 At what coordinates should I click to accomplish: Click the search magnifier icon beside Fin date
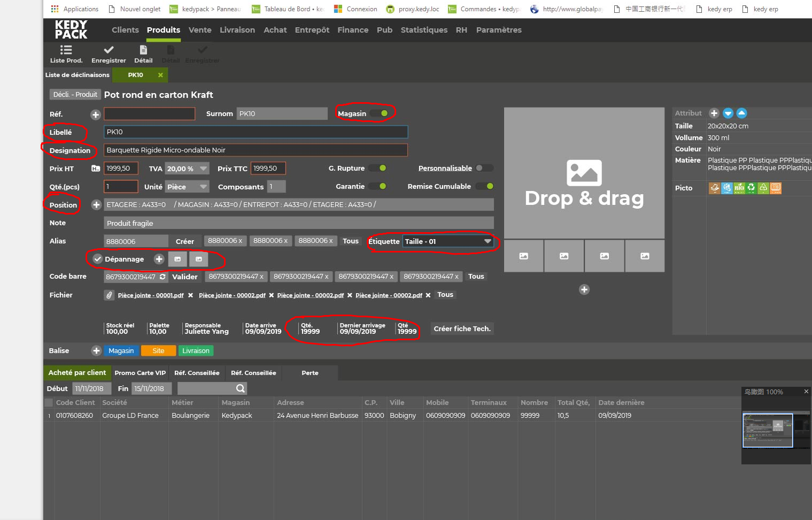pos(240,388)
